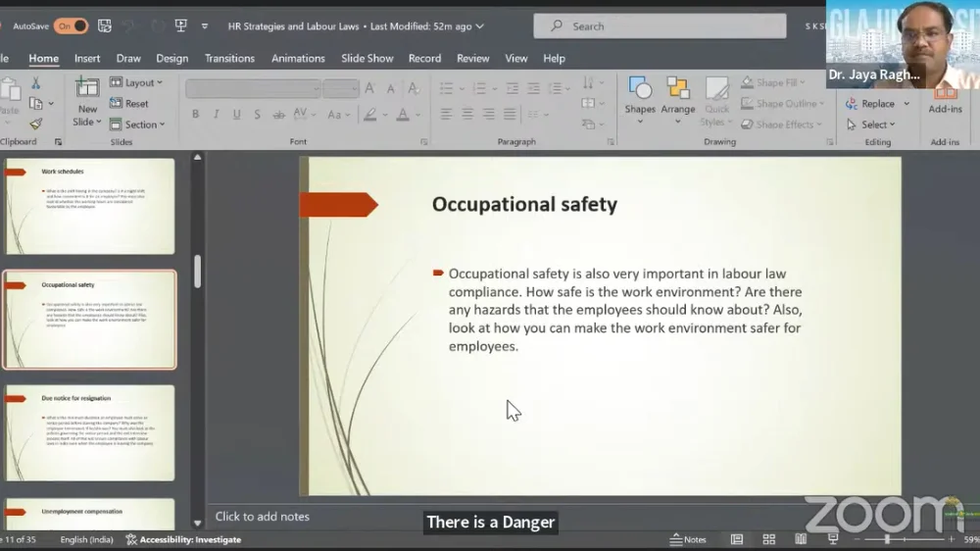Click the Save icon in title bar
Screen dimensions: 980x551
click(105, 26)
